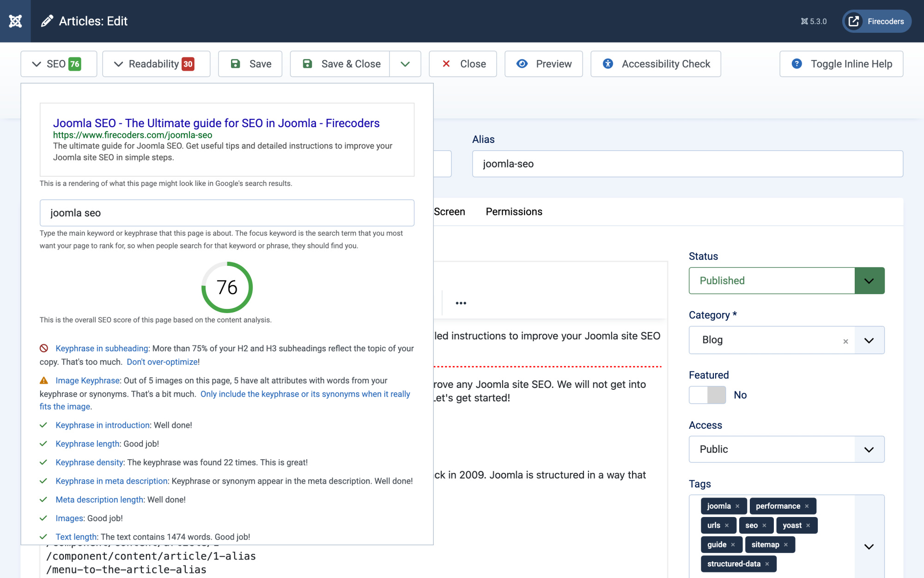Image resolution: width=924 pixels, height=578 pixels.
Task: Click the green checkmark beside Keyphrase density
Action: [x=43, y=462]
